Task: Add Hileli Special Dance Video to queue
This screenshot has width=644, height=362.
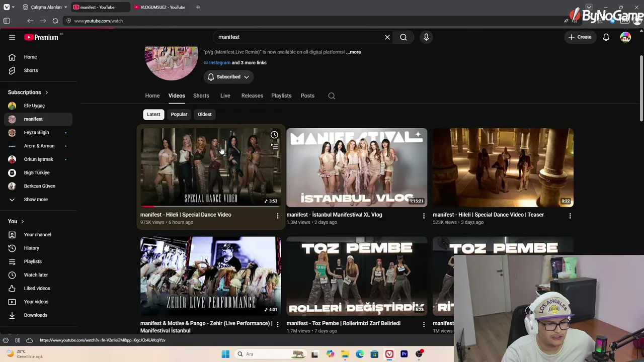Action: pos(274,147)
